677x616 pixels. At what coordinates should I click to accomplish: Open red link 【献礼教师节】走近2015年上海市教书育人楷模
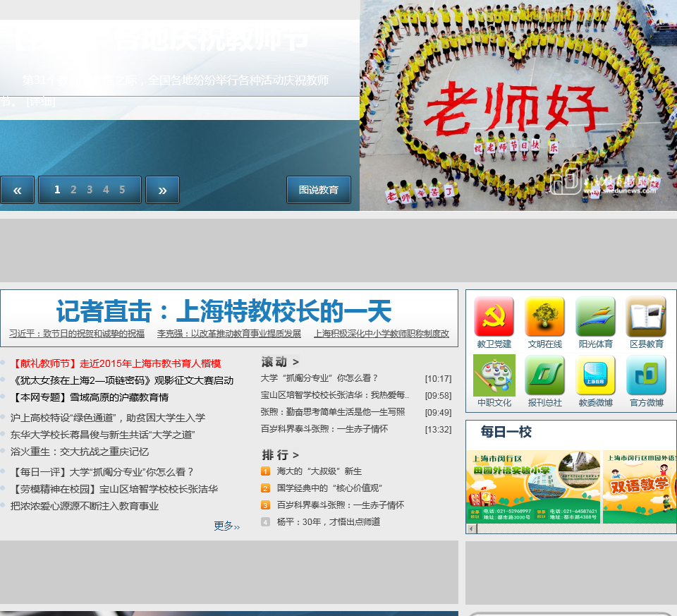pyautogui.click(x=116, y=363)
